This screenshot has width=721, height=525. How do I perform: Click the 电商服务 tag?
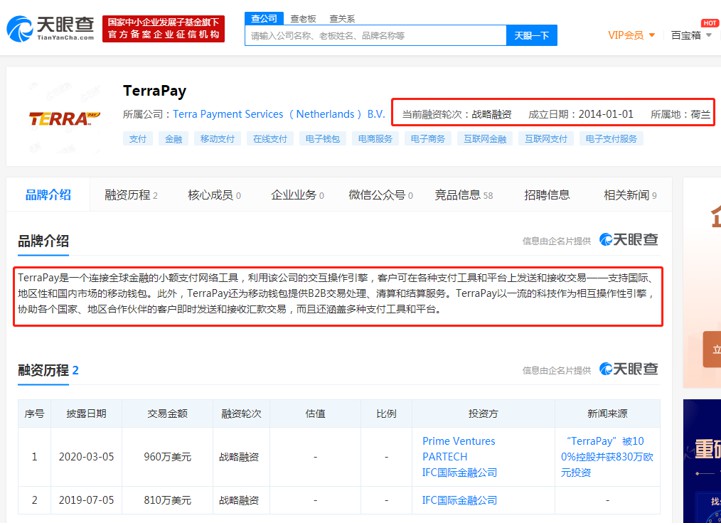pyautogui.click(x=375, y=139)
